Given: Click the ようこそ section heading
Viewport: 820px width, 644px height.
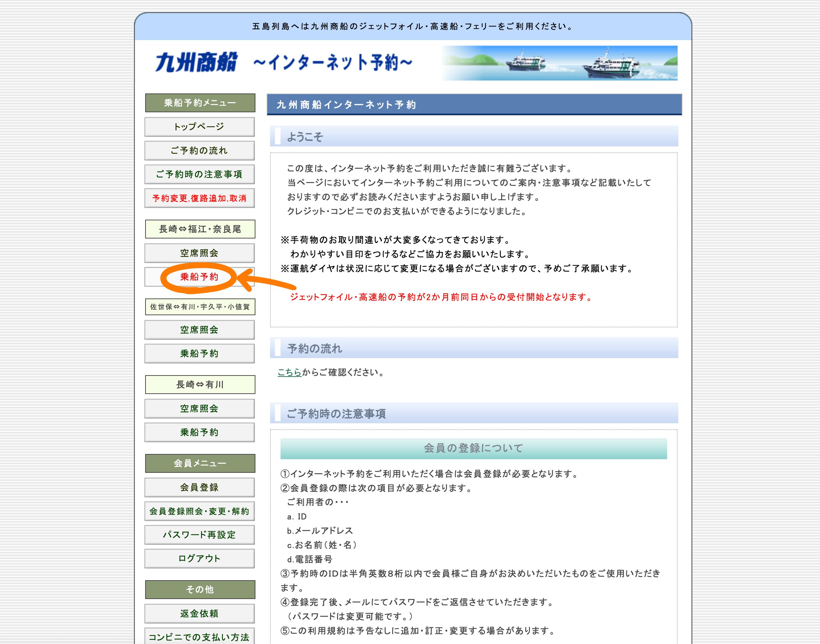Looking at the screenshot, I should 474,136.
